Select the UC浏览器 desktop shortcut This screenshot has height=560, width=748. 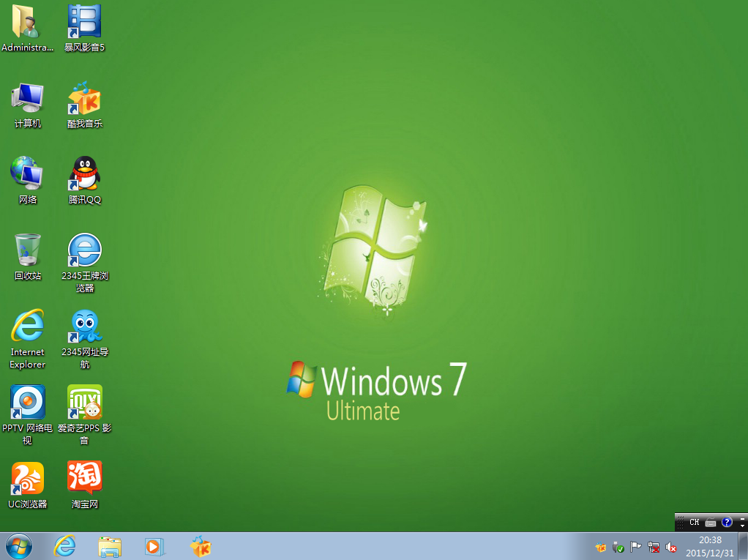coord(27,485)
